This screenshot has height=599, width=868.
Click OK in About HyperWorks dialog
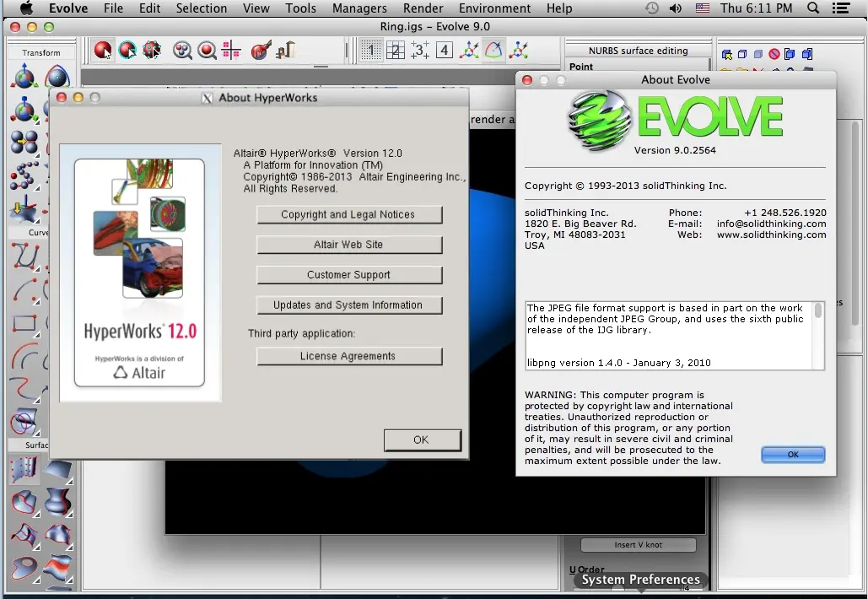423,440
